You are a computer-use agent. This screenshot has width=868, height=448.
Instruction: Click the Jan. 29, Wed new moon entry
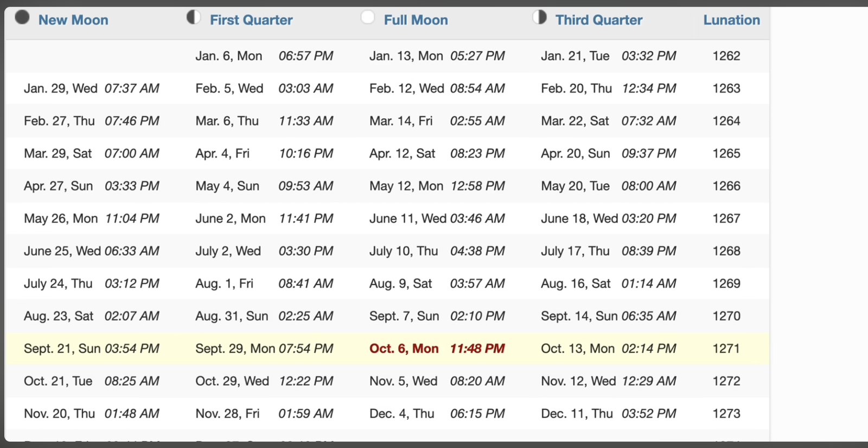coord(60,88)
